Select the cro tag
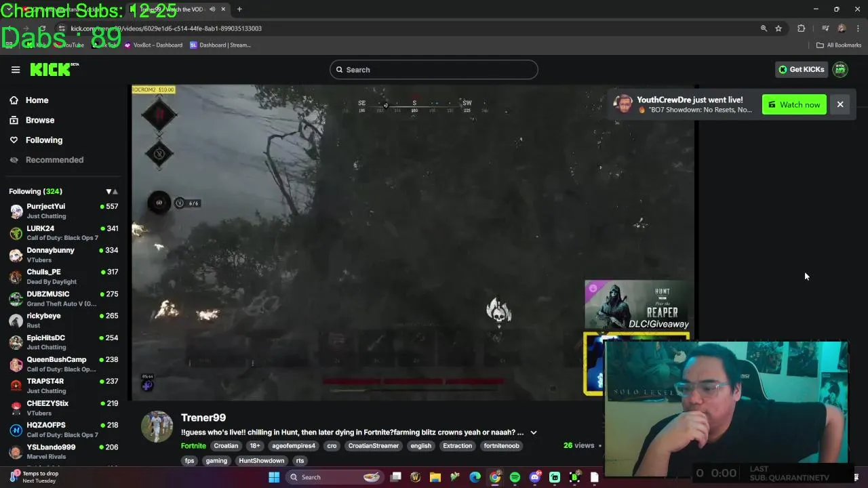The width and height of the screenshot is (868, 488). tap(332, 446)
